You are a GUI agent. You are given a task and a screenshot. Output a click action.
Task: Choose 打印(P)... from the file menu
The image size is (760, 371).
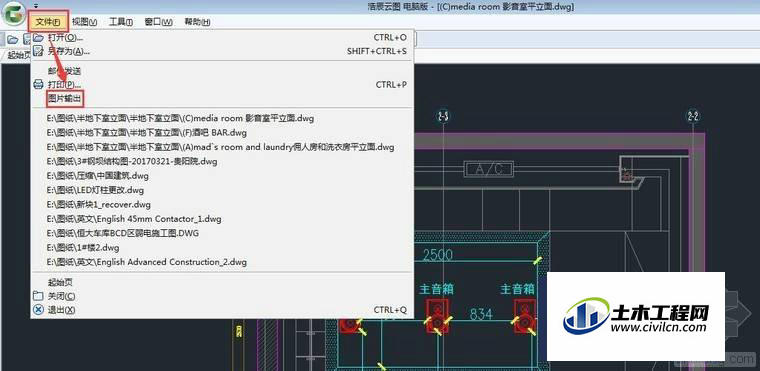tap(222, 85)
